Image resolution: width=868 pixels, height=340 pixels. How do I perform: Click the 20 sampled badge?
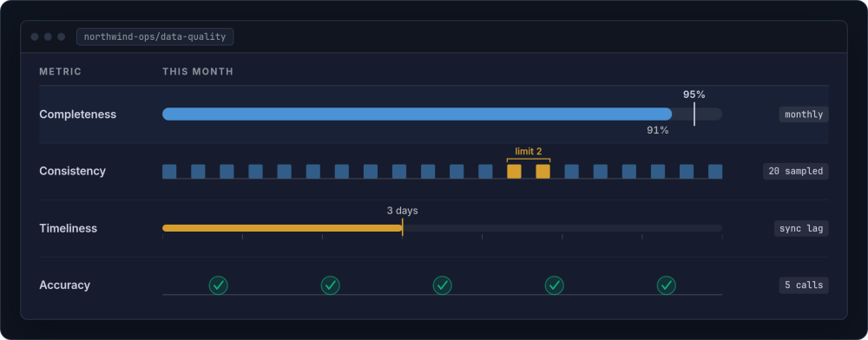point(795,172)
